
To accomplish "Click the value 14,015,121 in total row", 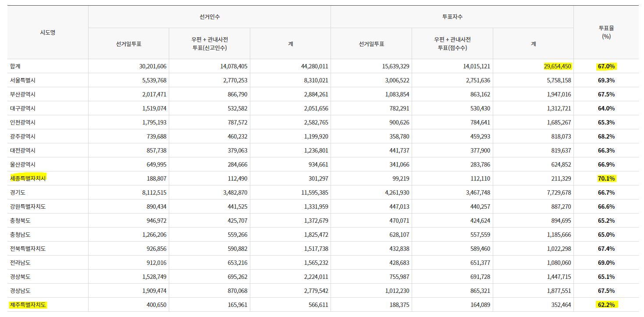I will pos(477,66).
